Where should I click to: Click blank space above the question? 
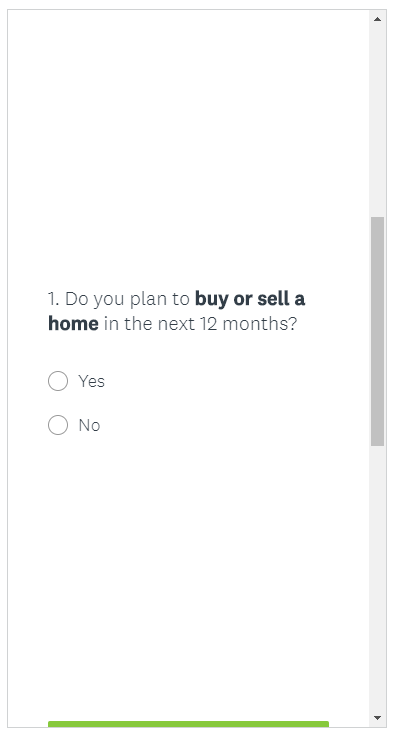[188, 151]
